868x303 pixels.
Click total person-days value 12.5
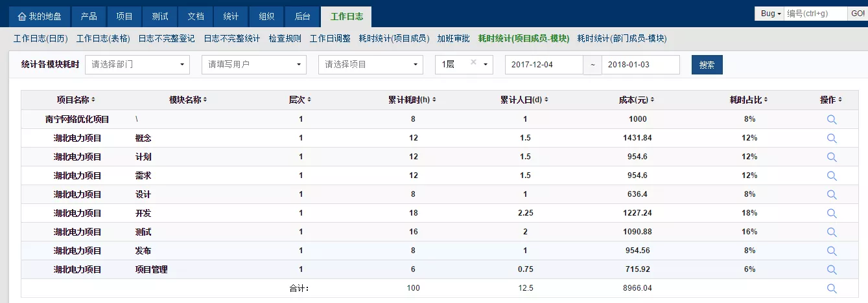[x=525, y=288]
